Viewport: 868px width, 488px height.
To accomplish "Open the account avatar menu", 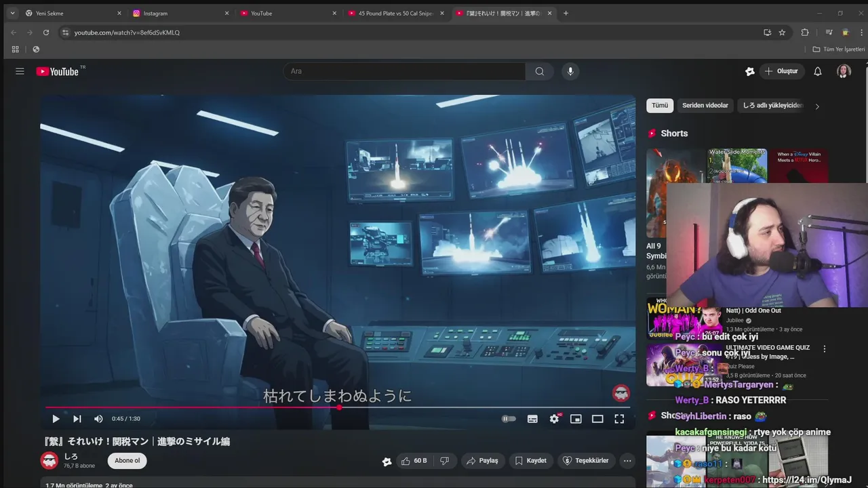I will [x=844, y=71].
